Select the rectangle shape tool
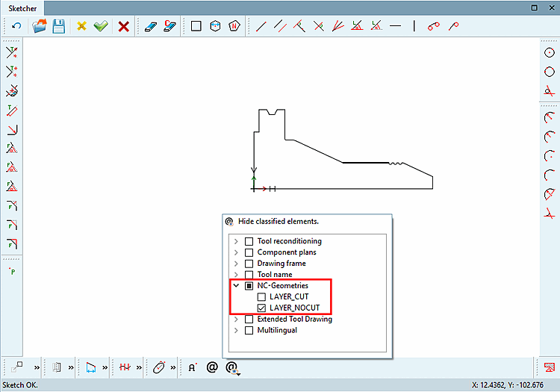The width and height of the screenshot is (560, 392). pos(196,26)
